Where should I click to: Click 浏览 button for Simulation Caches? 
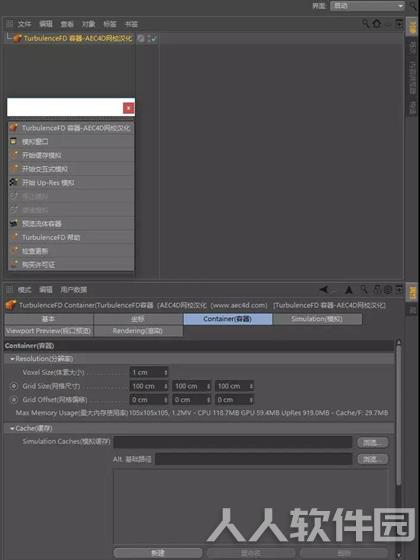[x=372, y=442]
